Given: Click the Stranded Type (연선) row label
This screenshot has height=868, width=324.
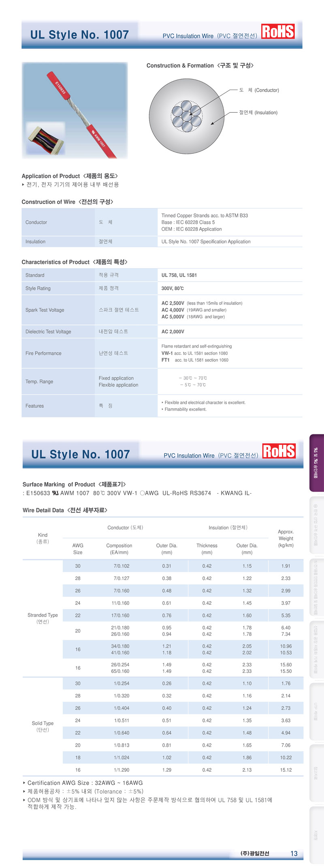Looking at the screenshot, I should [43, 618].
